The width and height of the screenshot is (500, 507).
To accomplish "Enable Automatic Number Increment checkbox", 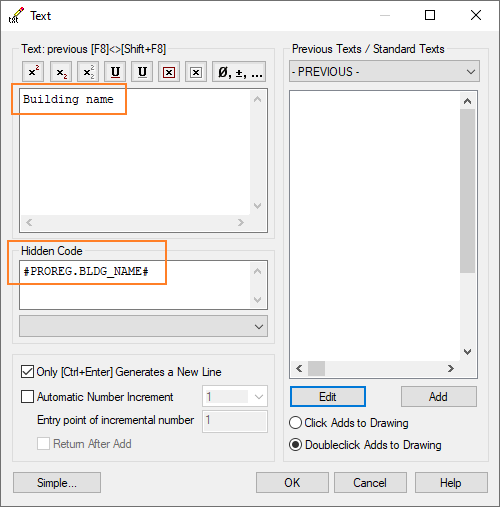I will (27, 397).
